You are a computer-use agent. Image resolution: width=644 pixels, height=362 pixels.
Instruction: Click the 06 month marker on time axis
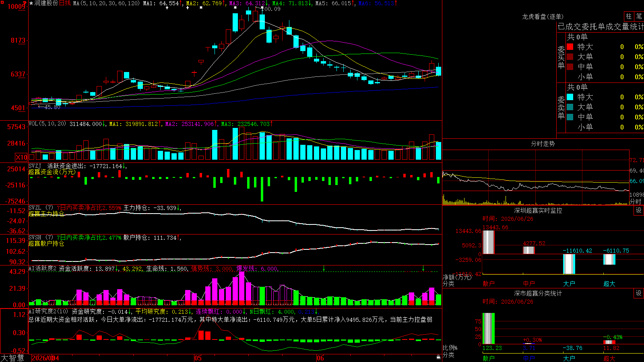coord(320,358)
